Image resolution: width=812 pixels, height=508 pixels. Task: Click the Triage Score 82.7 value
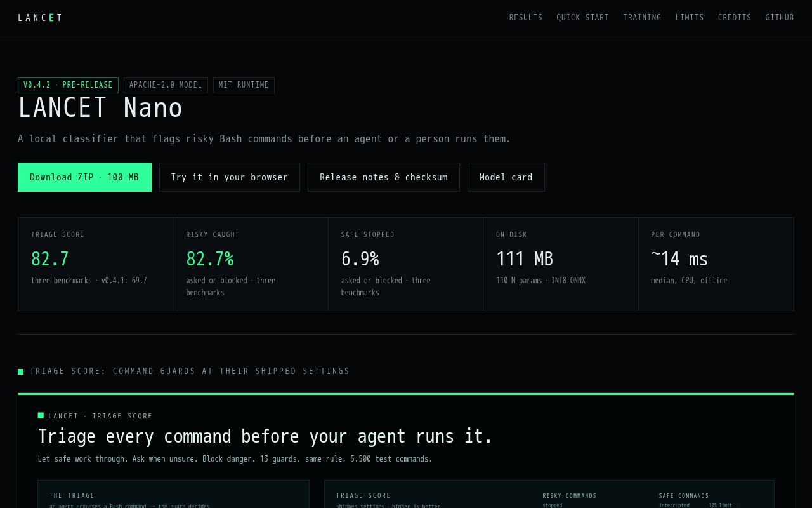50,259
